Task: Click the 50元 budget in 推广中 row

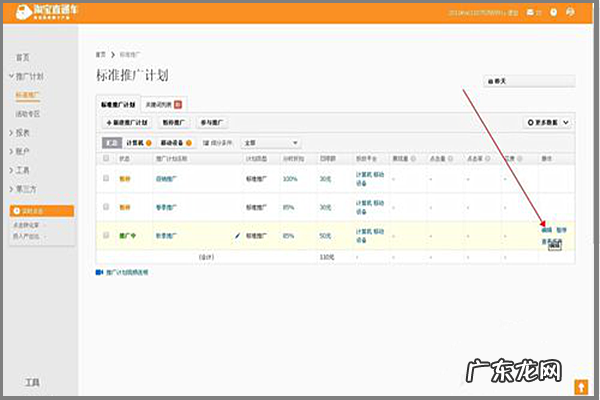Action: pos(325,236)
